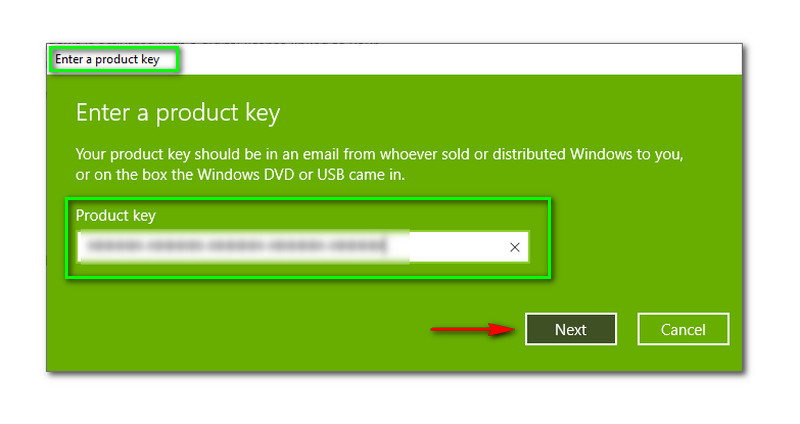Click the 'Your product key should be' description line
Screen dimensions: 800x424
coord(379,155)
